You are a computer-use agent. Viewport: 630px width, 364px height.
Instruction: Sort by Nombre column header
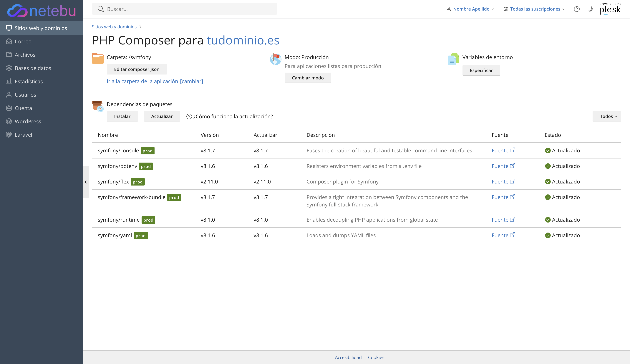(x=108, y=135)
